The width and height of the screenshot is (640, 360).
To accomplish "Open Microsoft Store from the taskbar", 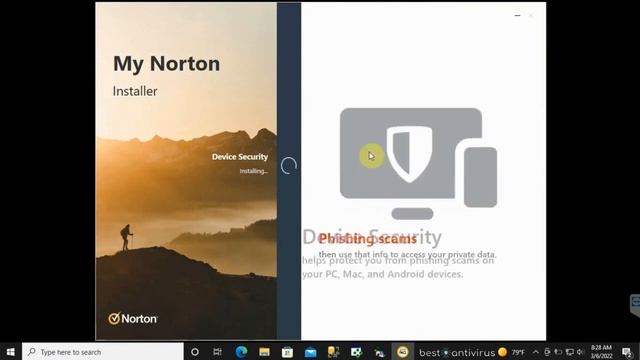I will click(x=287, y=352).
